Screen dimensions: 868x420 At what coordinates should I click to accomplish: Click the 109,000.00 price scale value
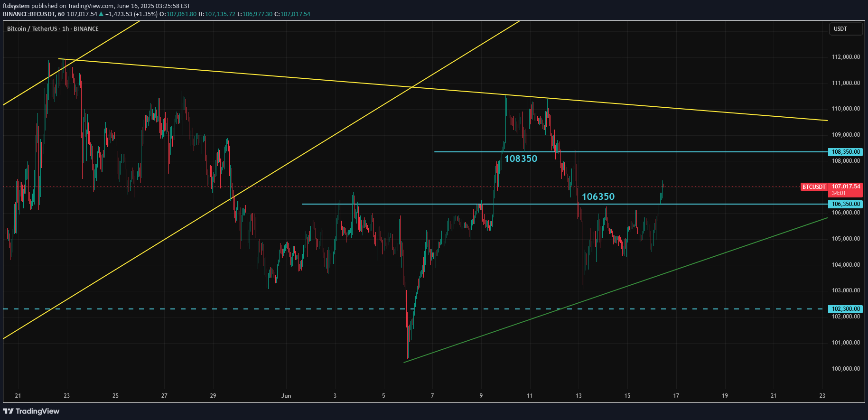tap(846, 135)
